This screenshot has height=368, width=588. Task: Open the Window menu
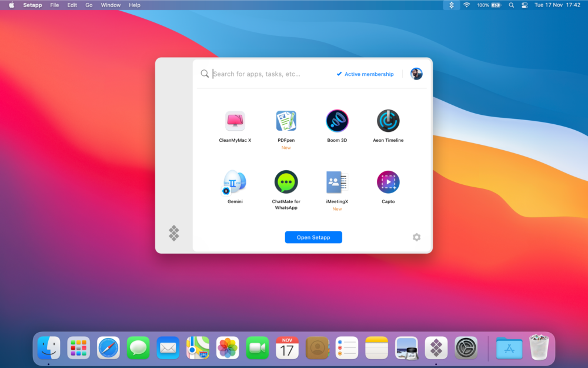pos(111,5)
